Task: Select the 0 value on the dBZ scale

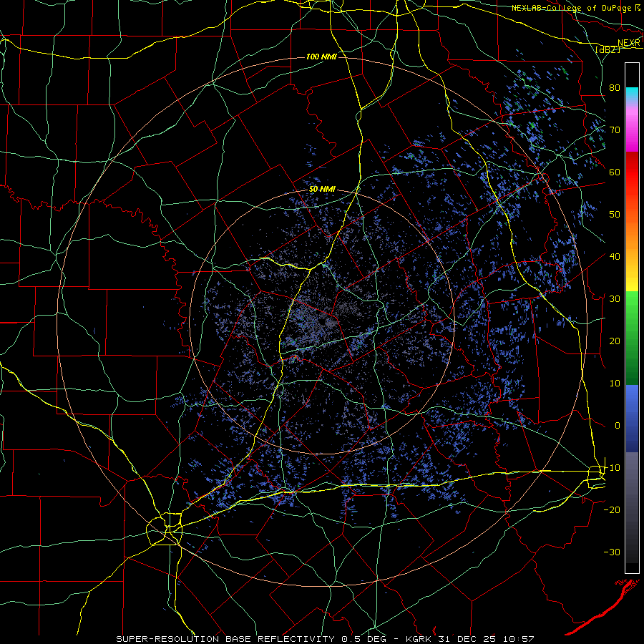Action: point(618,426)
